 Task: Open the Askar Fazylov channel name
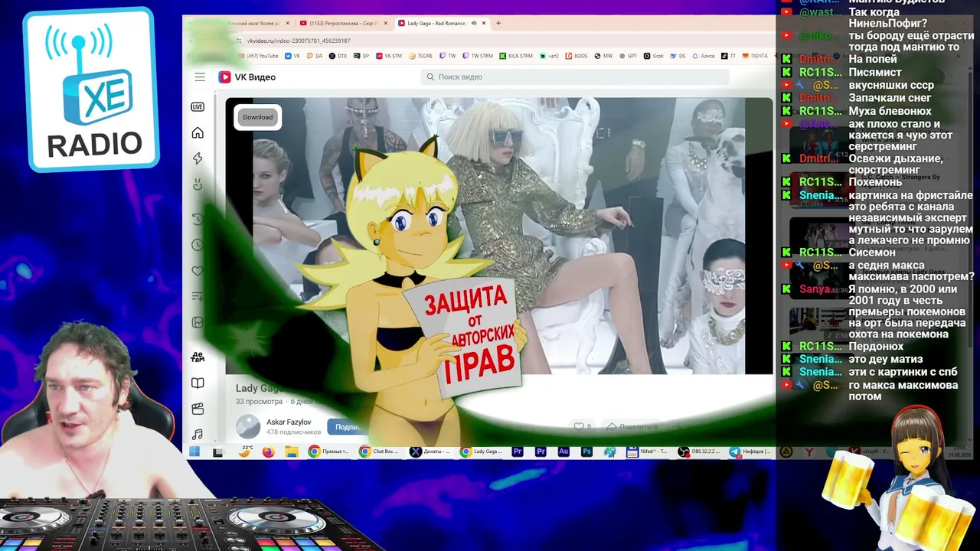click(289, 422)
